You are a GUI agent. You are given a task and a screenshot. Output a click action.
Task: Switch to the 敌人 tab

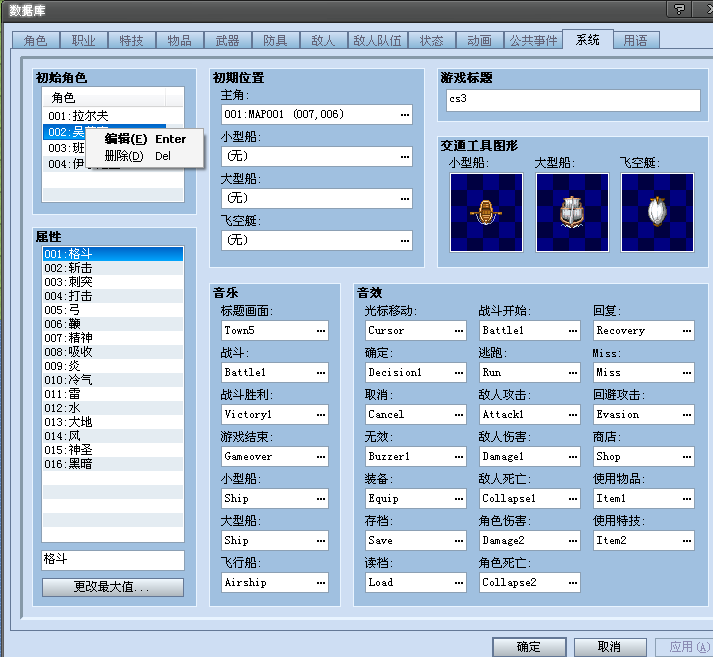(x=323, y=40)
